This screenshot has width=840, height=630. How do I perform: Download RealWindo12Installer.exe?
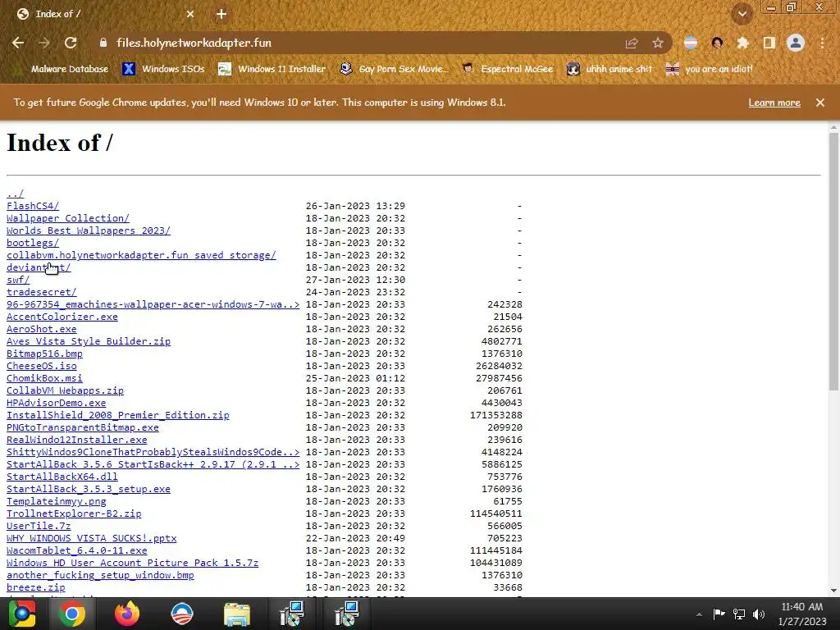pos(76,440)
